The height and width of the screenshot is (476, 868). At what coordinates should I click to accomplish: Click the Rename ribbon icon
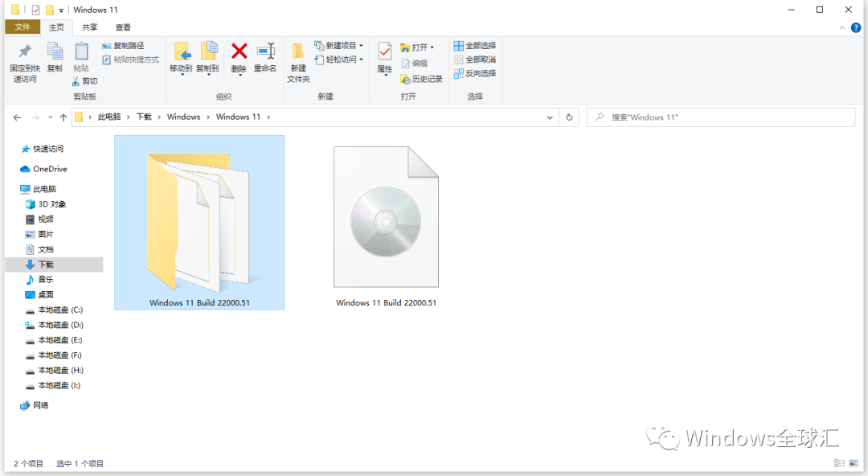(x=265, y=58)
